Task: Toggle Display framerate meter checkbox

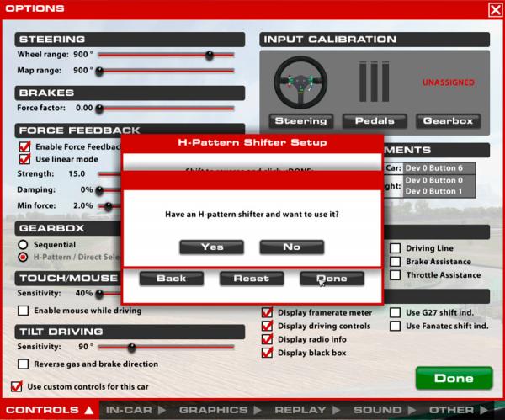Action: [268, 312]
